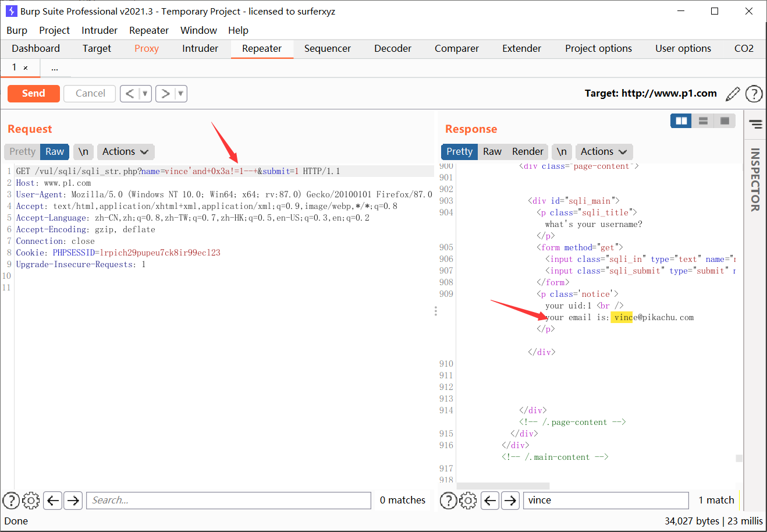Open the Project options tab

coord(598,48)
